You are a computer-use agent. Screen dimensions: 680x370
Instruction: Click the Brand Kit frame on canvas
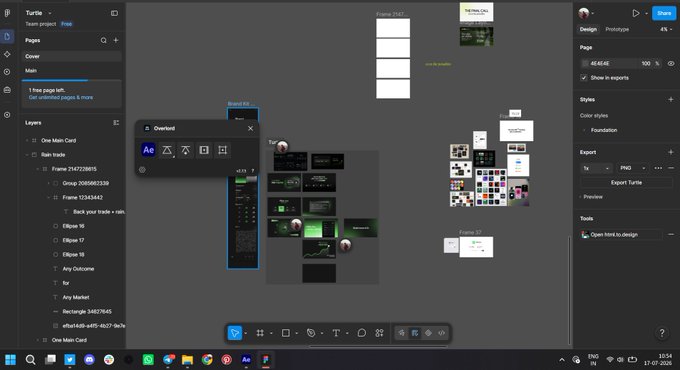243,189
